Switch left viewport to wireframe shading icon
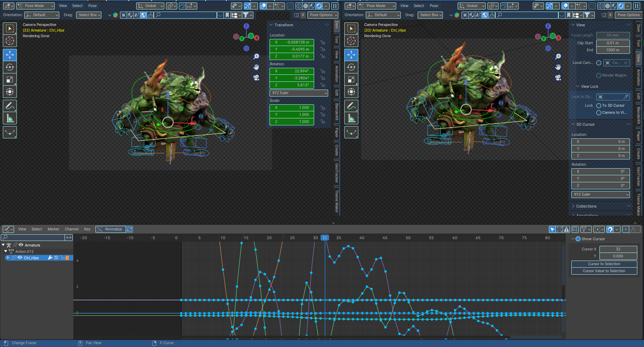The image size is (644, 347). point(299,6)
